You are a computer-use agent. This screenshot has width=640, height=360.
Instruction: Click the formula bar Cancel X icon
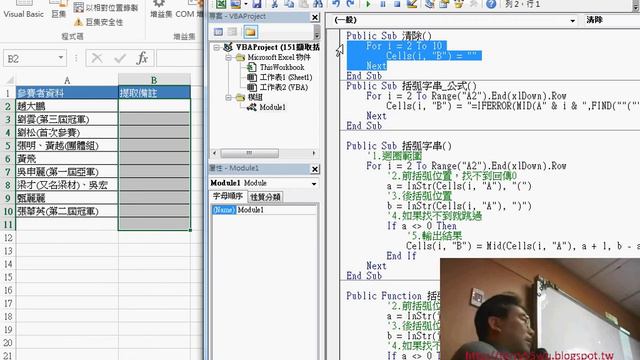click(x=97, y=58)
